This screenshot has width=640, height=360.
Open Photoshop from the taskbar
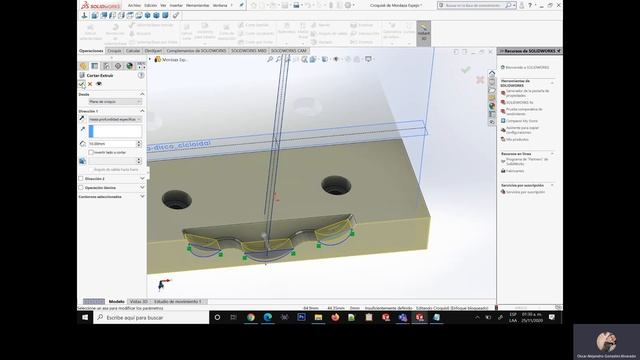(301, 317)
